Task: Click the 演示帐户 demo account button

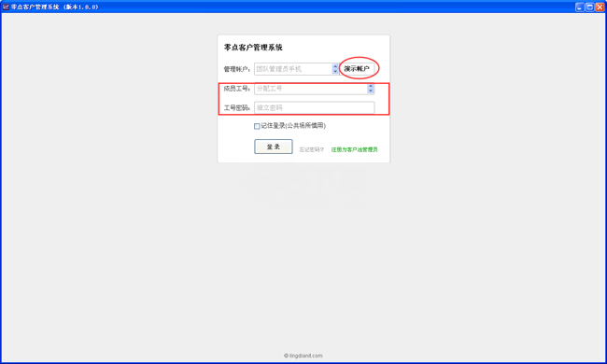Action: click(357, 69)
